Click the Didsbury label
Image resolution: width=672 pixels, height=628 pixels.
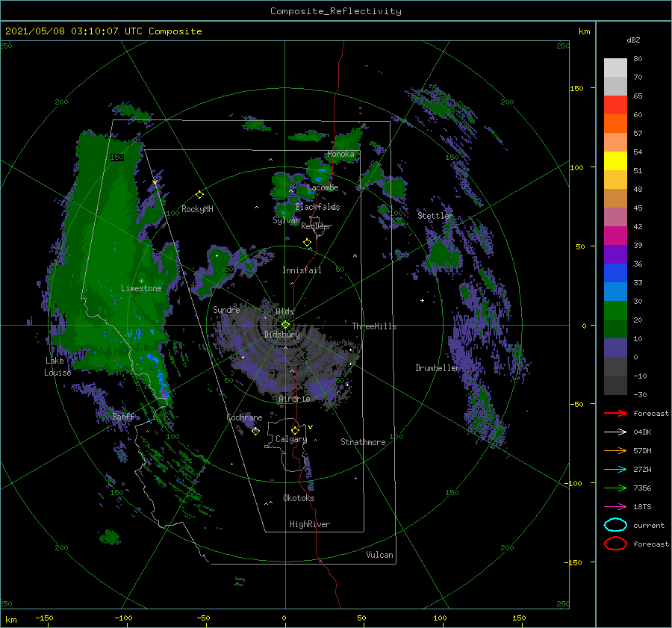click(281, 335)
